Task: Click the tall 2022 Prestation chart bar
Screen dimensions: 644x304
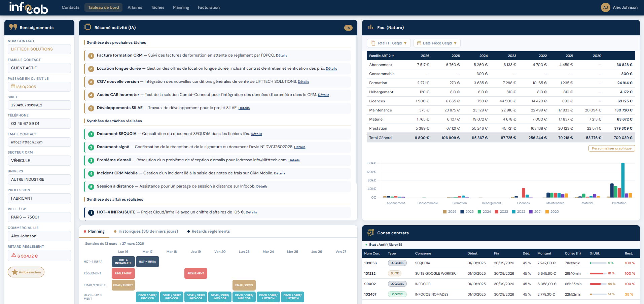Action: pyautogui.click(x=623, y=180)
